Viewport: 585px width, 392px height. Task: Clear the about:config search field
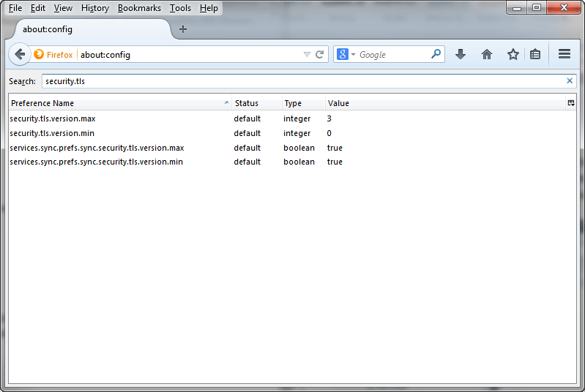tap(570, 81)
